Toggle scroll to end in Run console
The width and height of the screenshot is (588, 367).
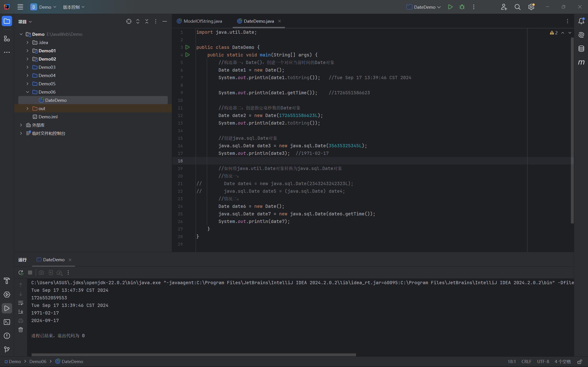(21, 312)
